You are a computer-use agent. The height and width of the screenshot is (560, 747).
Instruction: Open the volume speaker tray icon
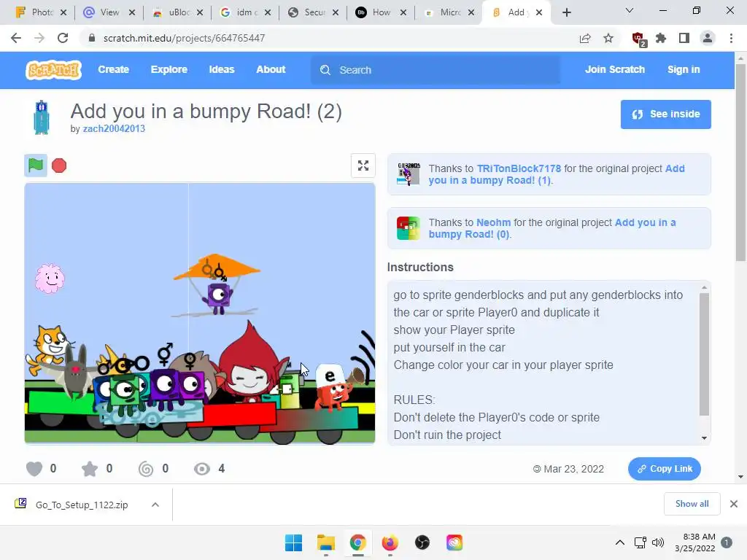(x=658, y=542)
